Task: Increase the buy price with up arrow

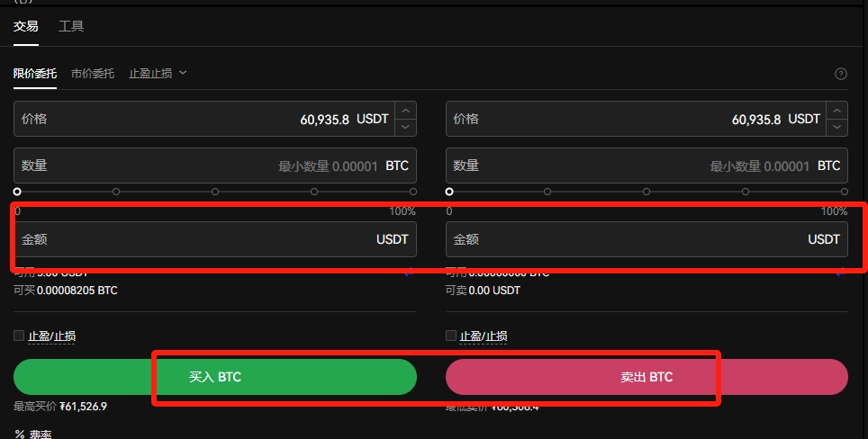Action: [405, 111]
